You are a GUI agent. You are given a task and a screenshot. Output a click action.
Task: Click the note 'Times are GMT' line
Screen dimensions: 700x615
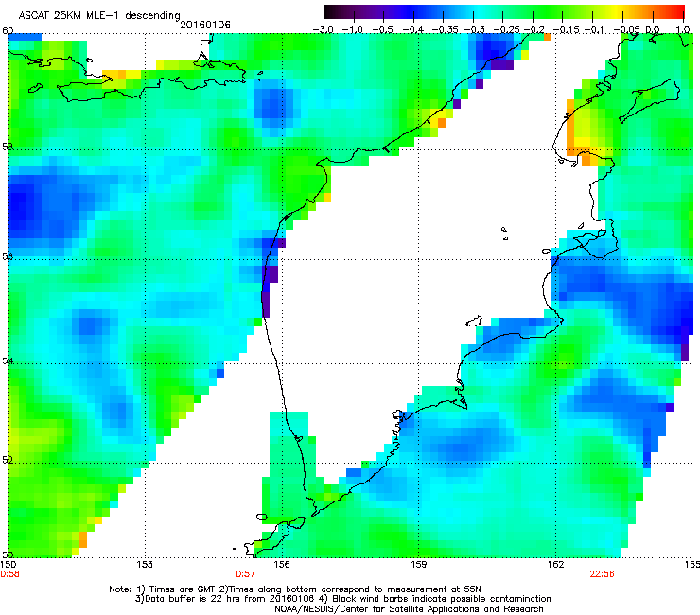295,589
